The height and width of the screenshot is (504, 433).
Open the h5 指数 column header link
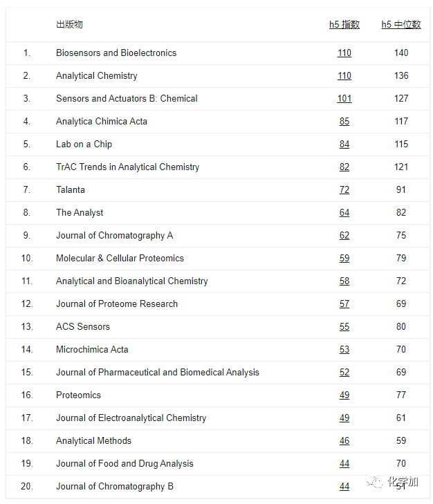coord(344,25)
